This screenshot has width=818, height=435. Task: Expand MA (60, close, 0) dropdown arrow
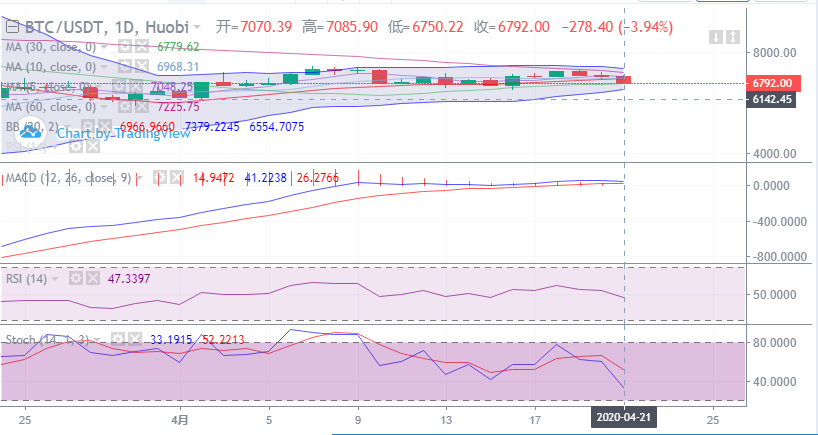click(x=104, y=107)
